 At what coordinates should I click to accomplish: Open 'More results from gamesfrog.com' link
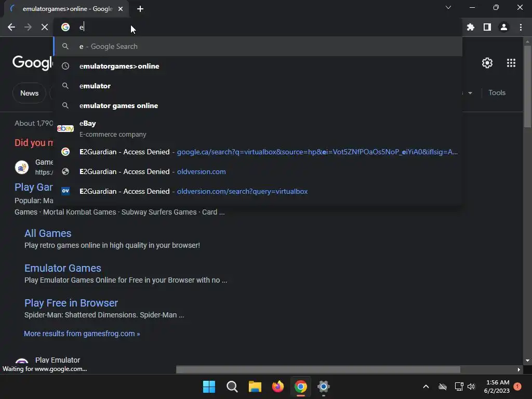pyautogui.click(x=82, y=334)
